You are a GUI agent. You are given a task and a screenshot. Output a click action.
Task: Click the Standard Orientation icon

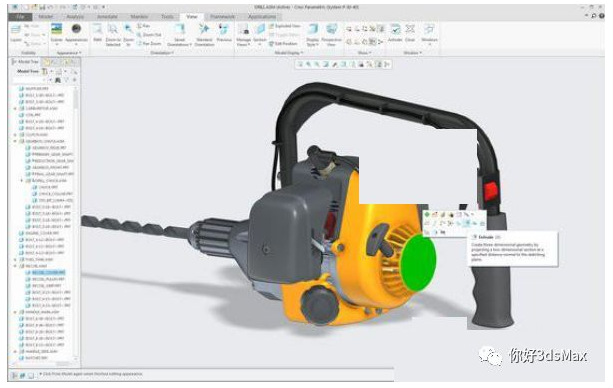coord(204,34)
